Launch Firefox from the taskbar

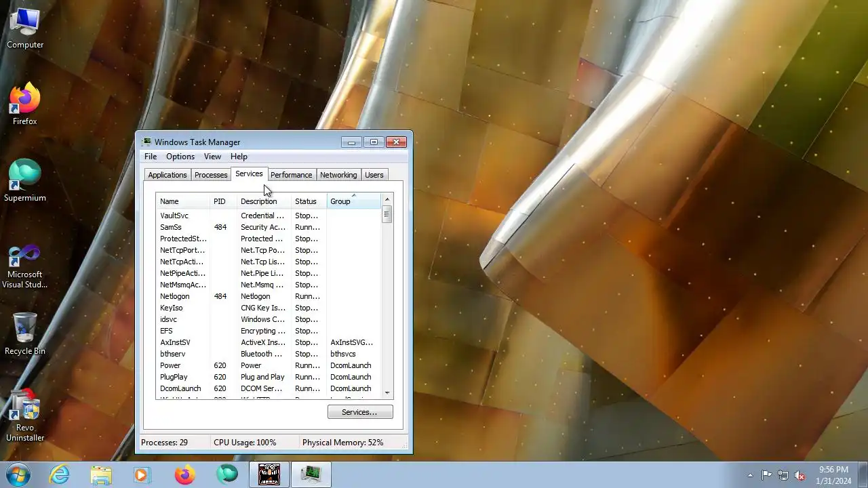(184, 474)
